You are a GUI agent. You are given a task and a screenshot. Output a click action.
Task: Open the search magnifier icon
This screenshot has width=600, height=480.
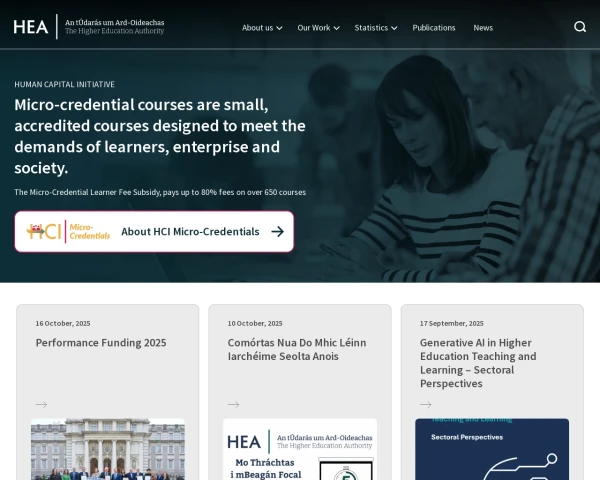click(580, 27)
